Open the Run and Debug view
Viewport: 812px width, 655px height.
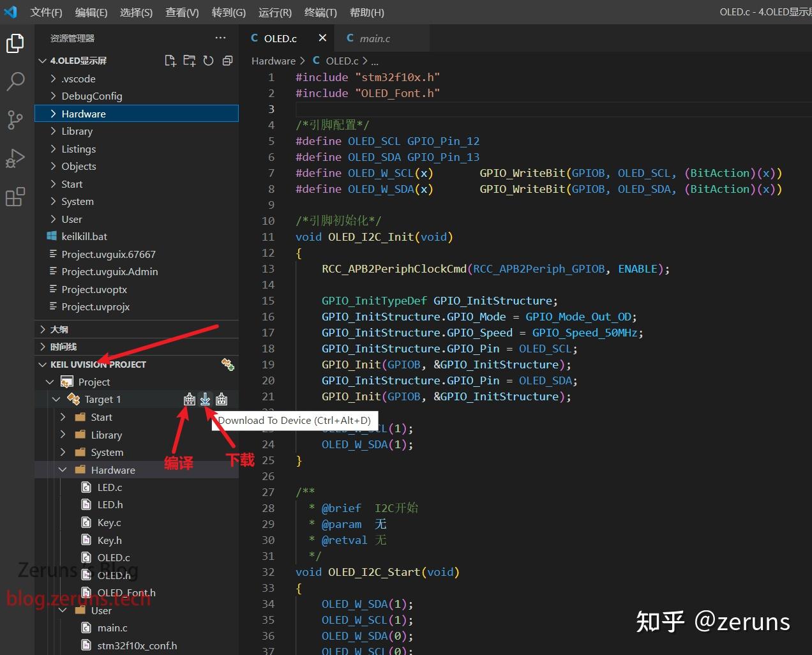point(15,158)
